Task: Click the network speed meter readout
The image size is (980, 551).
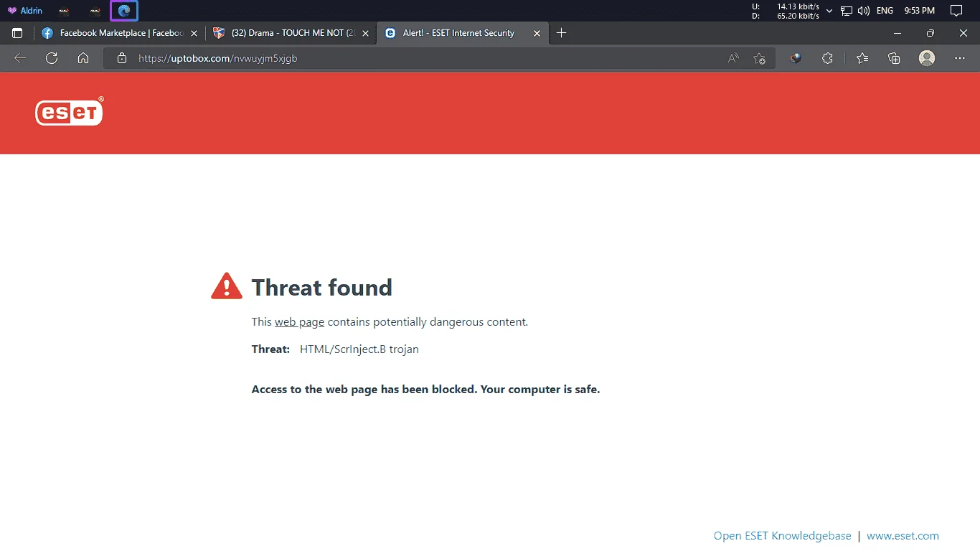Action: pos(786,11)
